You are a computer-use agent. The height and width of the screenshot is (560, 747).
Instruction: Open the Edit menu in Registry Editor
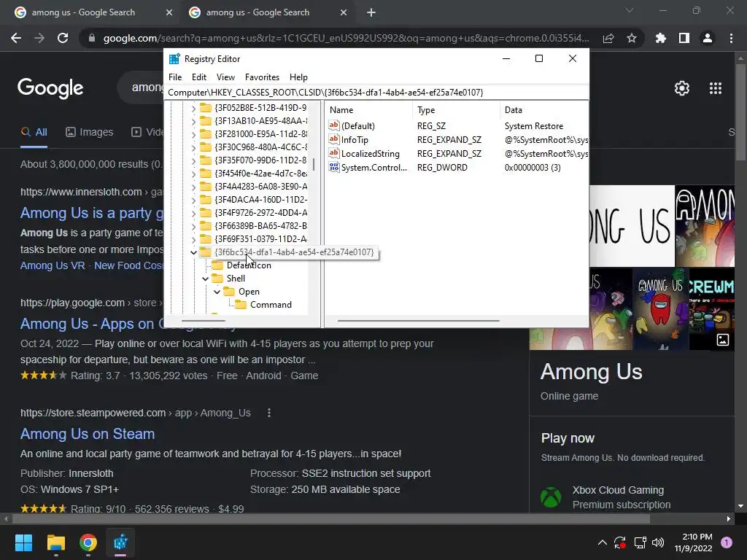pos(199,77)
